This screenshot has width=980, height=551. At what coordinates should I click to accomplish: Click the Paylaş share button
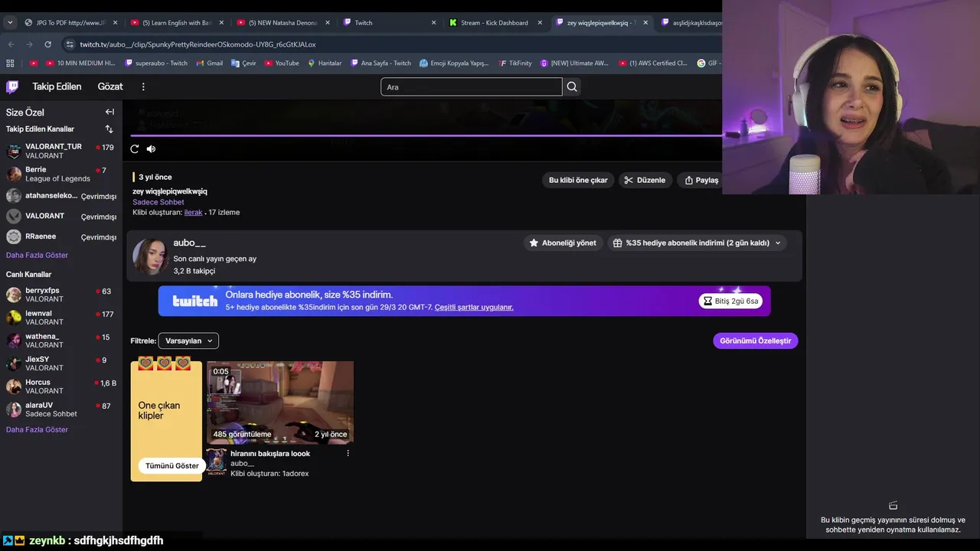(701, 180)
